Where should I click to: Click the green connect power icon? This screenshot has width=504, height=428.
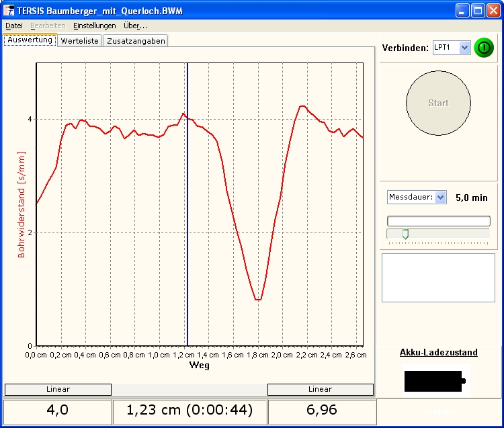pyautogui.click(x=484, y=48)
